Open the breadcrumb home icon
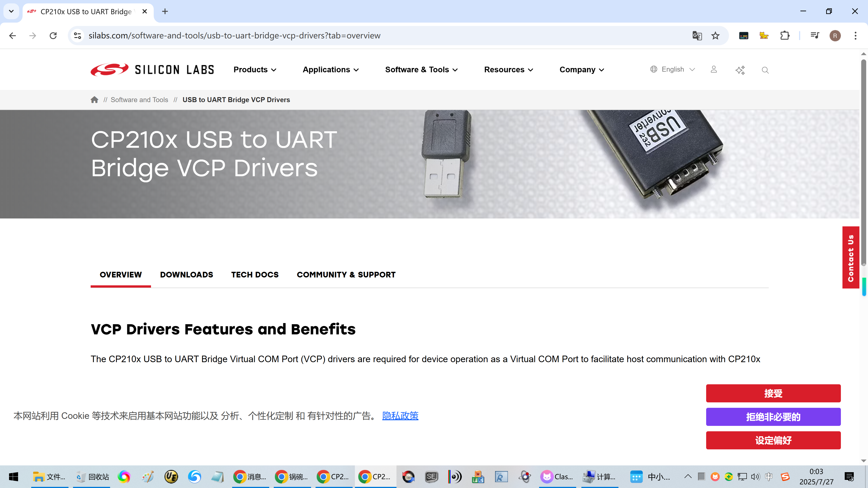 (94, 100)
